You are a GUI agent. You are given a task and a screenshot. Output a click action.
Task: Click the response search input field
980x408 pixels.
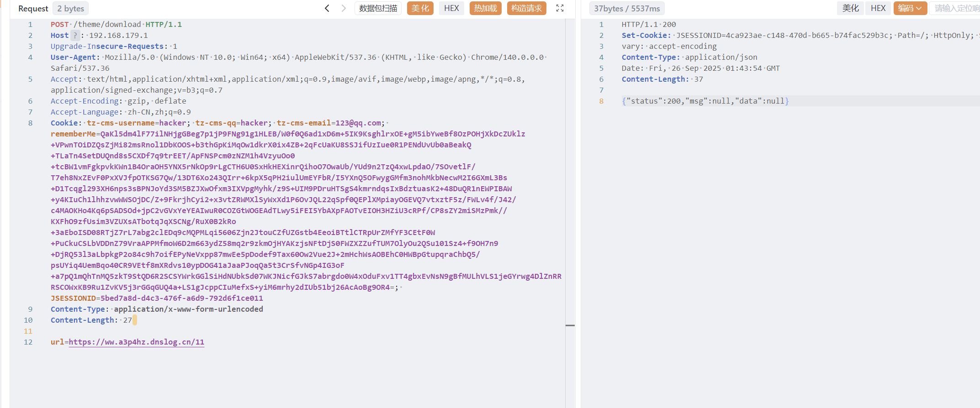tap(956, 8)
